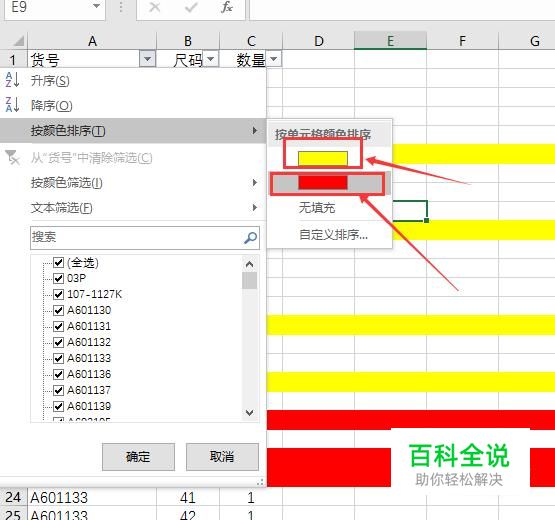The image size is (555, 520).
Task: Click the resize grip of filter menu
Action: [x=260, y=482]
